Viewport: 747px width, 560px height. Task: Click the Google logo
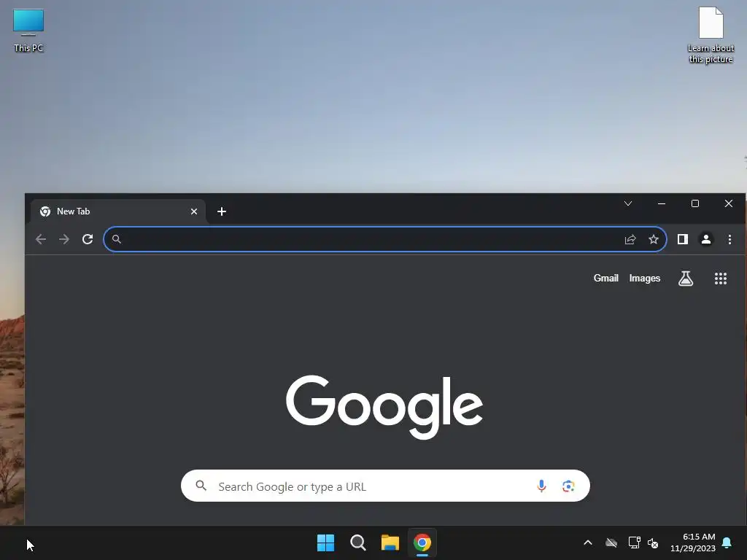(x=384, y=406)
